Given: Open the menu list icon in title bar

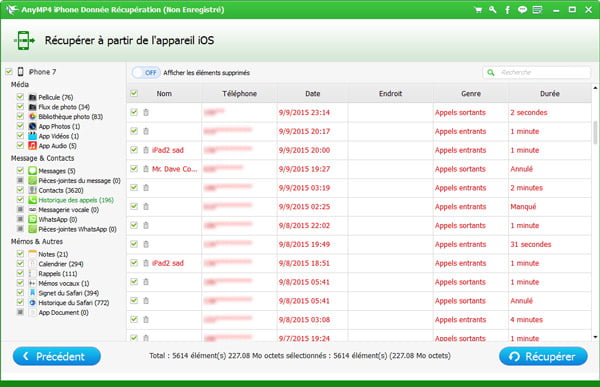Looking at the screenshot, I should click(x=537, y=10).
